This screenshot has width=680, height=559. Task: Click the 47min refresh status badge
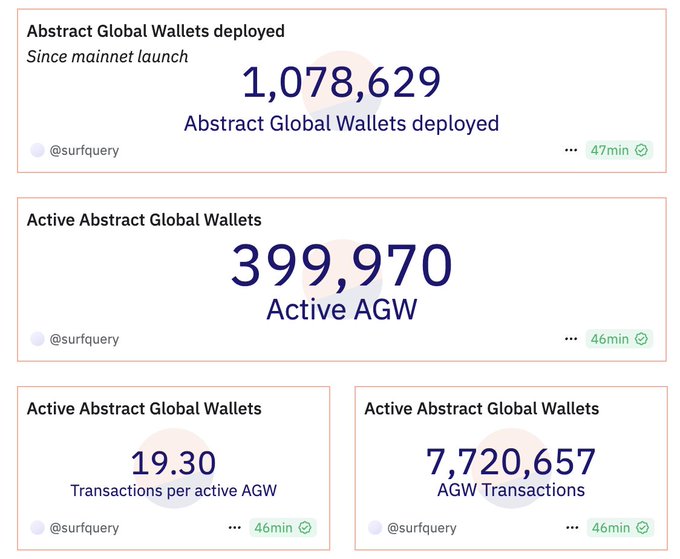pyautogui.click(x=619, y=150)
